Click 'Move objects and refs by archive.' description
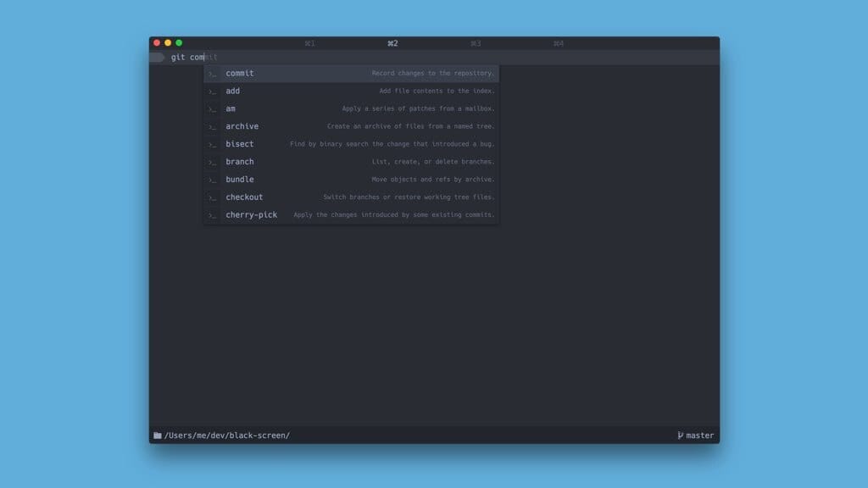Screen dimensions: 868x488 pyautogui.click(x=433, y=180)
